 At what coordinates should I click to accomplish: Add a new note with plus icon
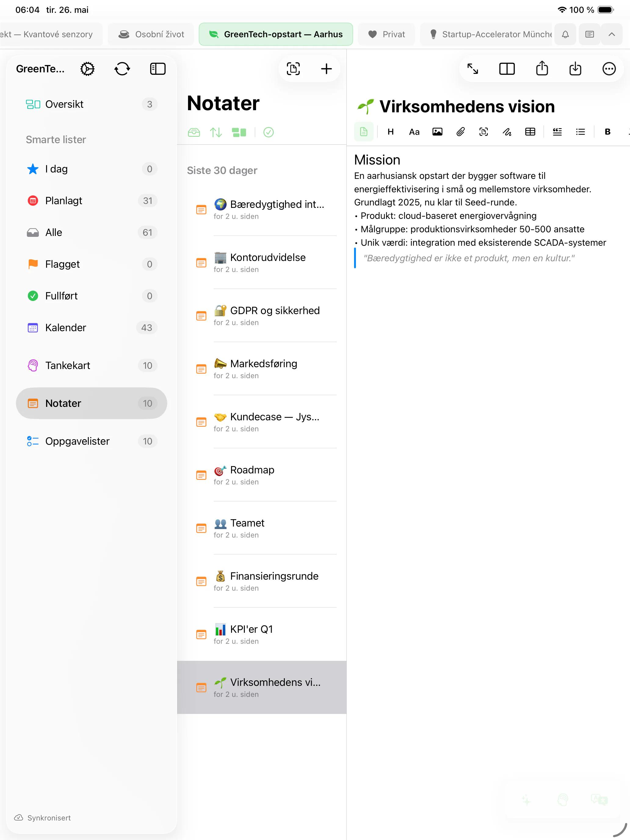[326, 69]
